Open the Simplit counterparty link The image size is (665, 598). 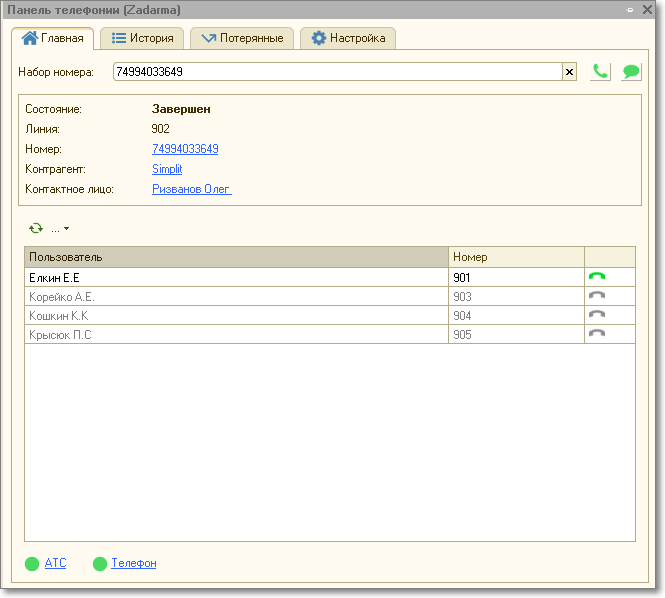pos(167,169)
